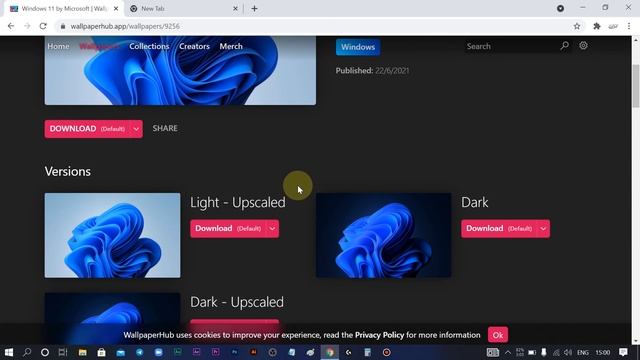Close the New Tab tab
640x360 pixels.
point(235,9)
